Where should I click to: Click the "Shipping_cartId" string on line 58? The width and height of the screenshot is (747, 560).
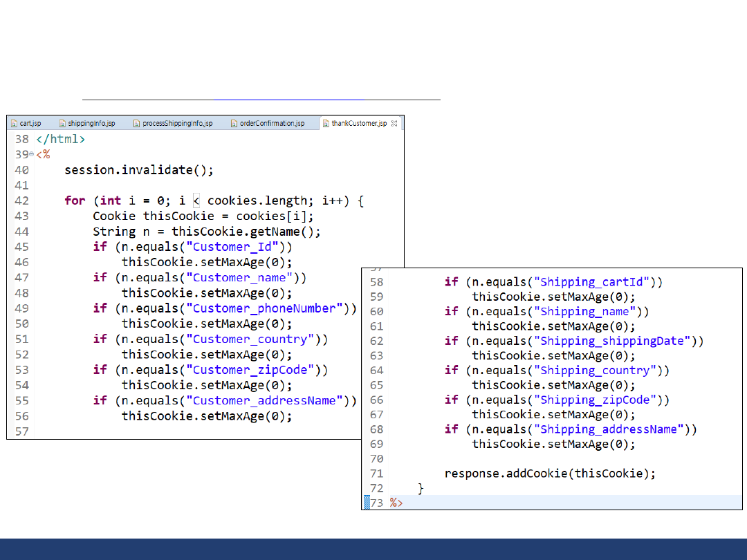click(594, 282)
